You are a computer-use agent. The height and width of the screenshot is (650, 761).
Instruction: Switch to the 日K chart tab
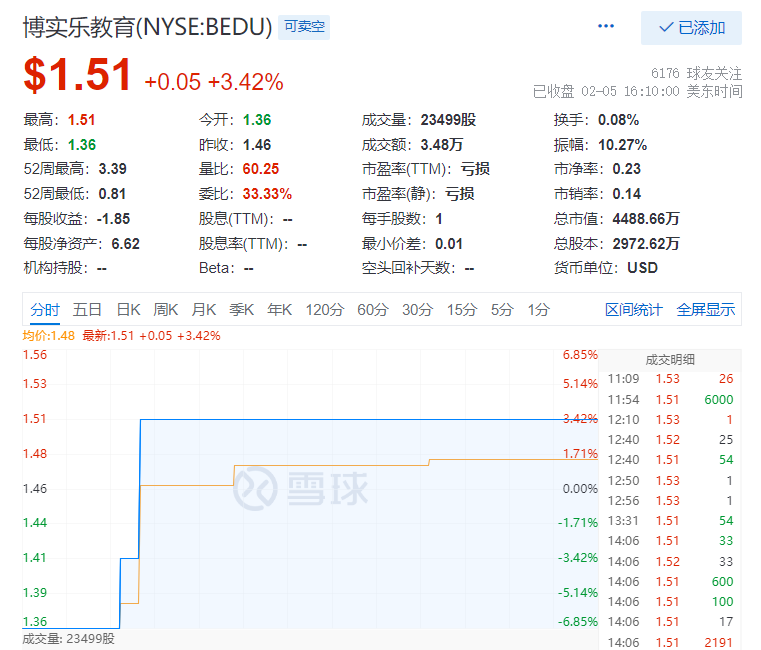pos(128,310)
